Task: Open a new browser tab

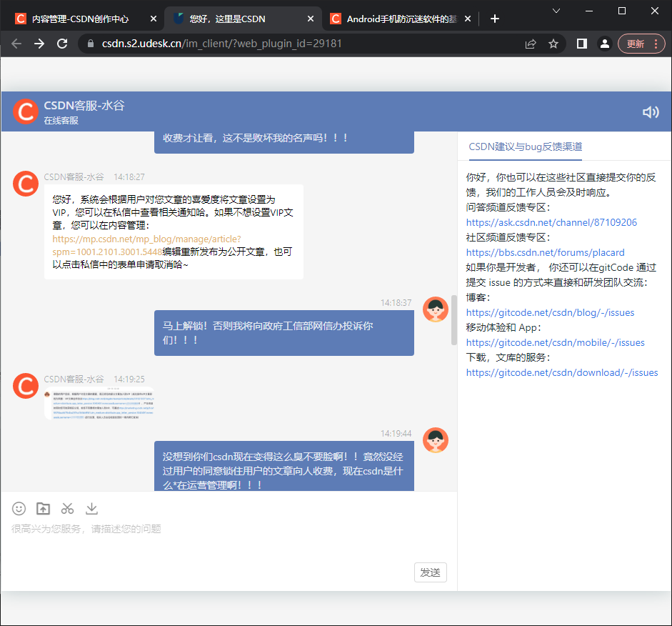Action: pyautogui.click(x=495, y=19)
